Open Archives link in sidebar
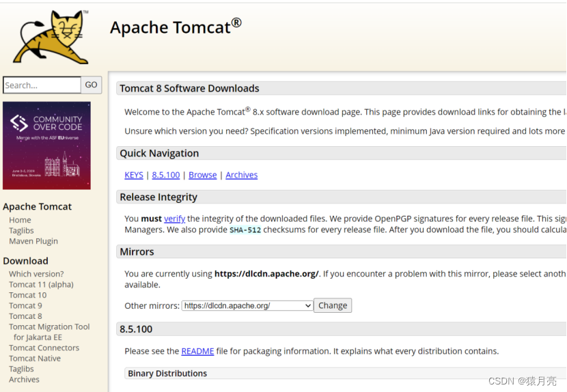Image resolution: width=567 pixels, height=392 pixels. [24, 379]
